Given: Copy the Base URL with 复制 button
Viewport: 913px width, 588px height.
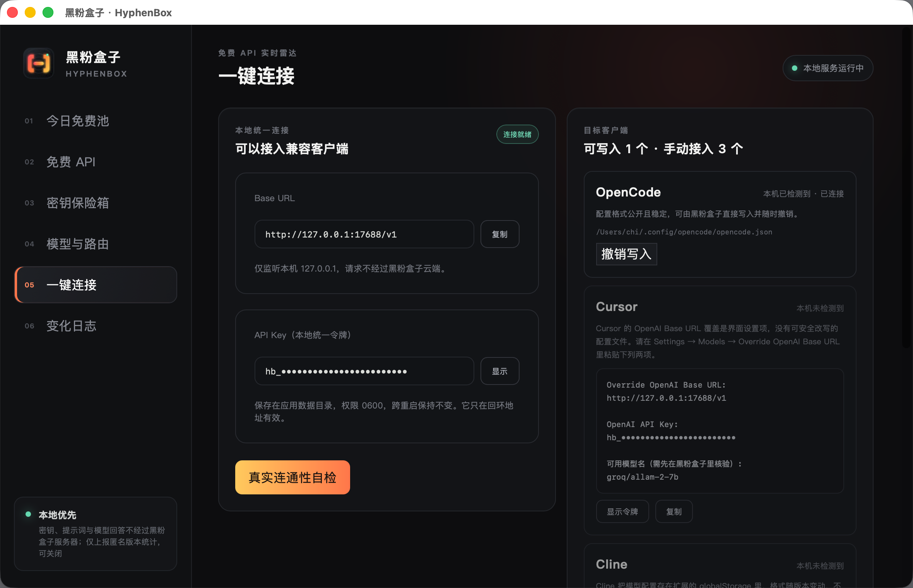Looking at the screenshot, I should click(x=500, y=234).
